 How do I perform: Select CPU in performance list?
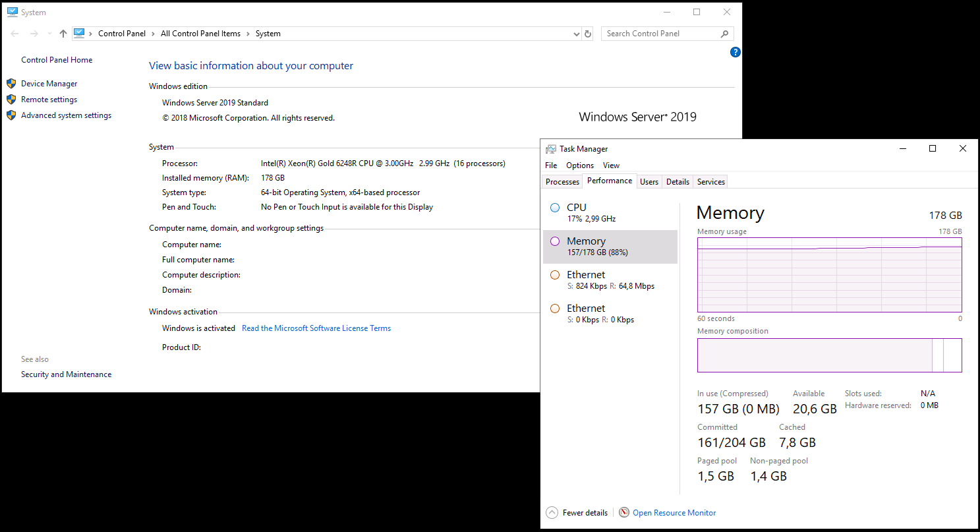click(610, 213)
